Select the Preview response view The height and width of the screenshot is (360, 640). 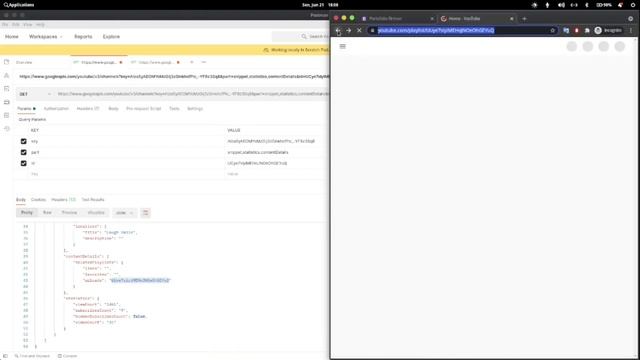(x=69, y=213)
